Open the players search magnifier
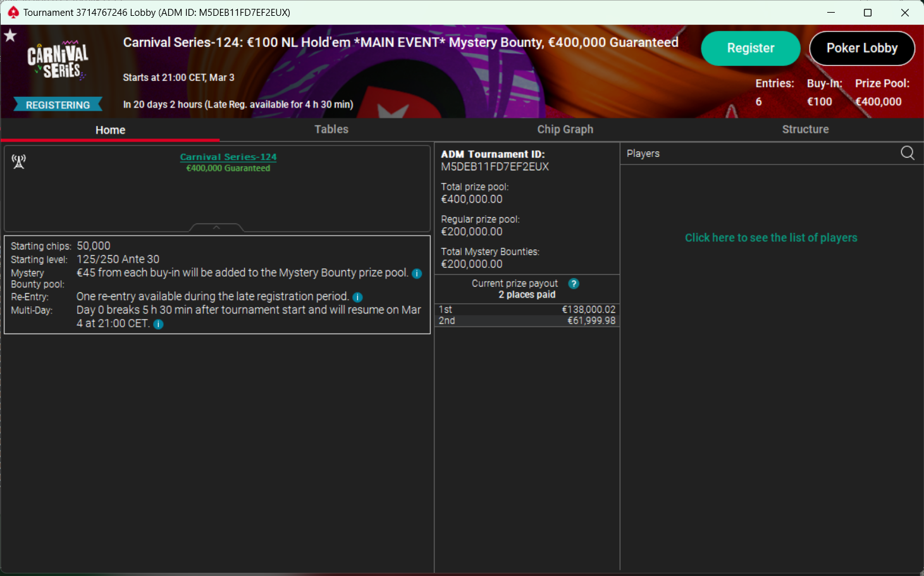 coord(908,153)
